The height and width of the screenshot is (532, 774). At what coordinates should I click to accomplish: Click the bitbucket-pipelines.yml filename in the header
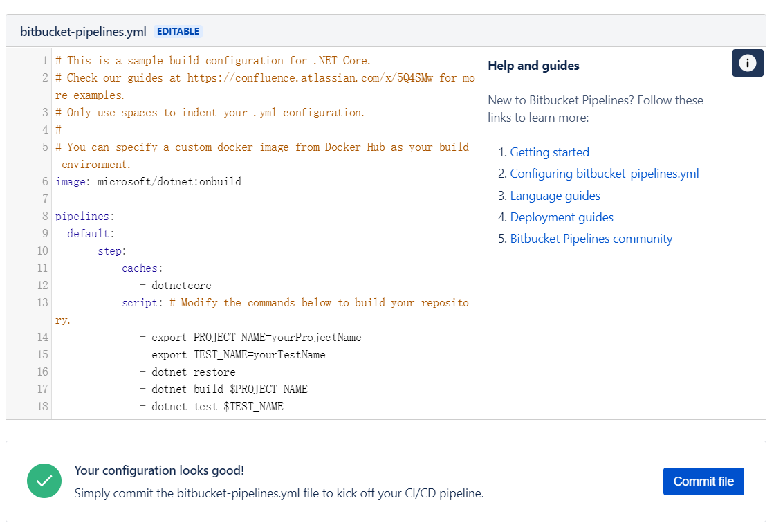(83, 30)
